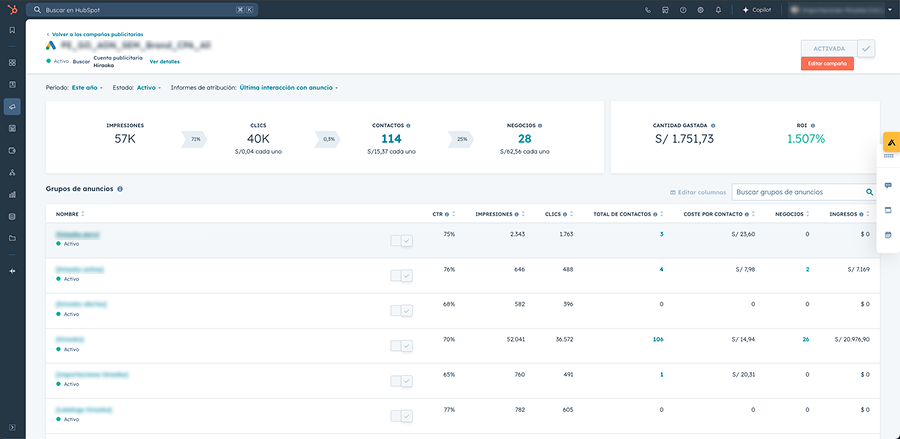Open the Marketplace store icon in the top bar
This screenshot has height=439, width=900.
[665, 10]
